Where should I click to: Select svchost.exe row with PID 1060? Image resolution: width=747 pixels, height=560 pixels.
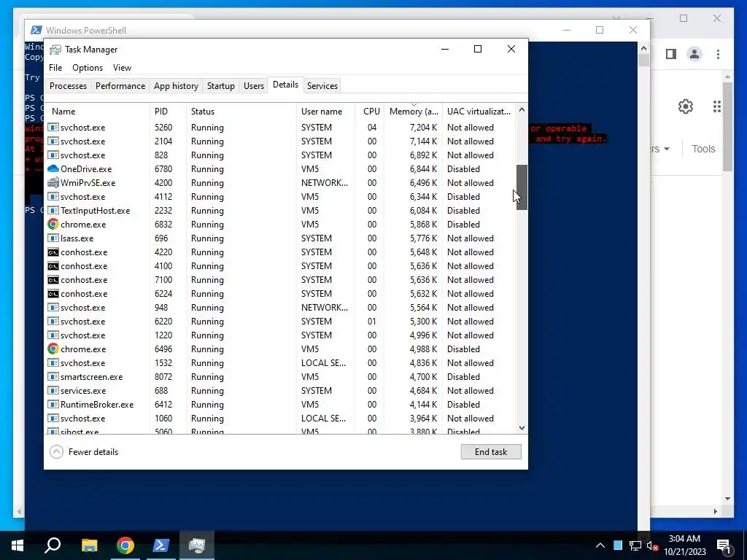click(281, 419)
